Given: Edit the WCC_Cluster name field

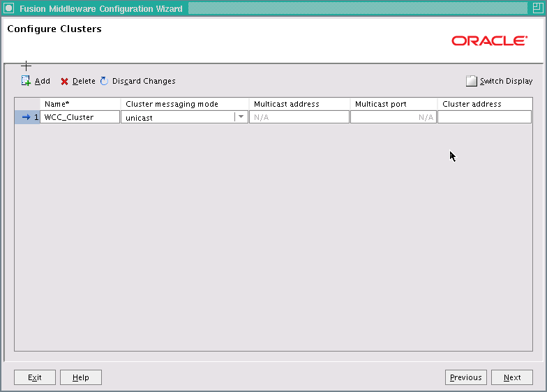Looking at the screenshot, I should click(x=80, y=117).
